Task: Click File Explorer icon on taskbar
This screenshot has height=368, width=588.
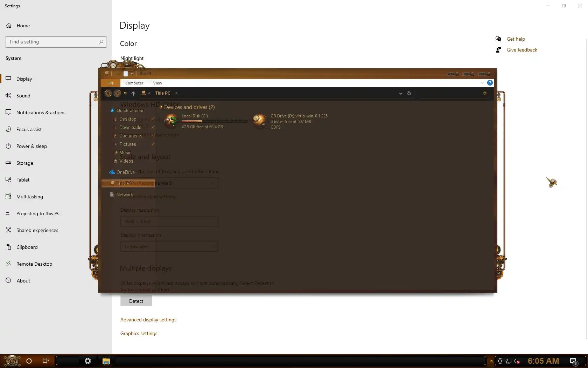Action: [106, 361]
